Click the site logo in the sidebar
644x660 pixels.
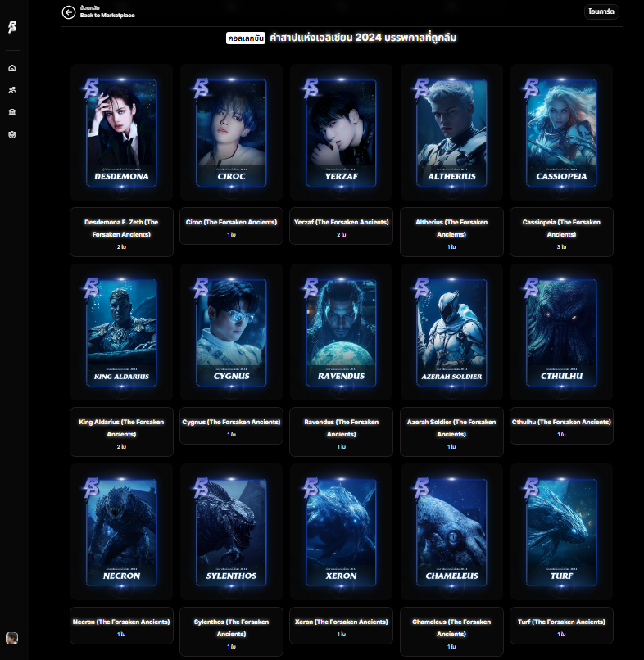click(12, 27)
